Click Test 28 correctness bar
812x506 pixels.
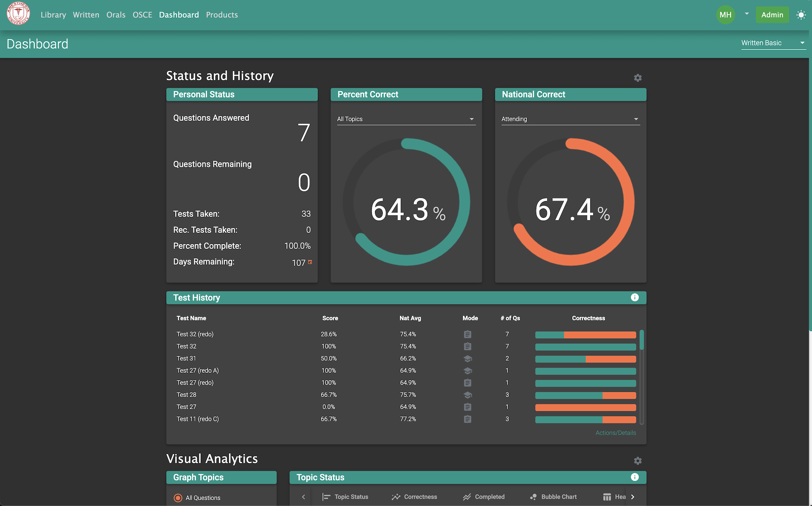coord(585,395)
